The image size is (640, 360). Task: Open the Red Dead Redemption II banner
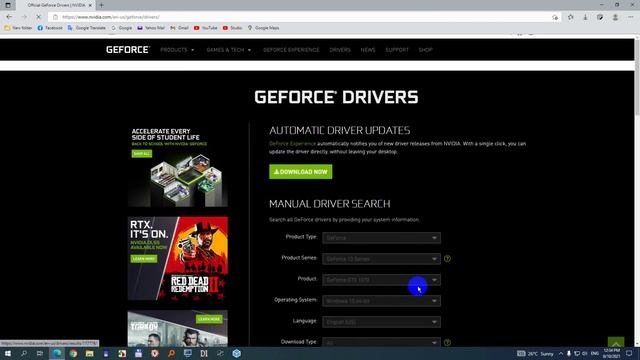point(178,258)
